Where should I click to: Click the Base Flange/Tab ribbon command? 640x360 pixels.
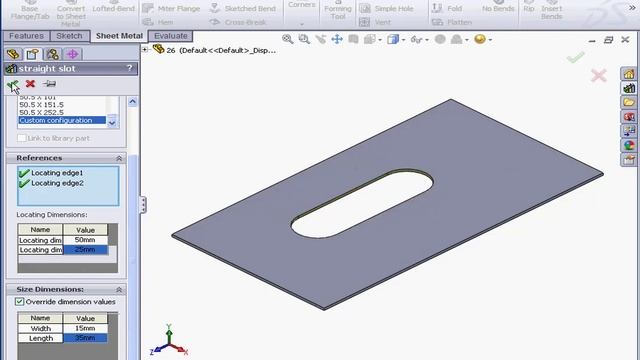pyautogui.click(x=30, y=10)
